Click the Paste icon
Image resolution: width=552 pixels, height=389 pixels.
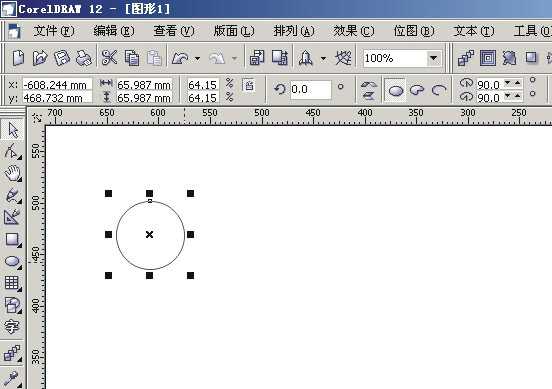pos(154,58)
